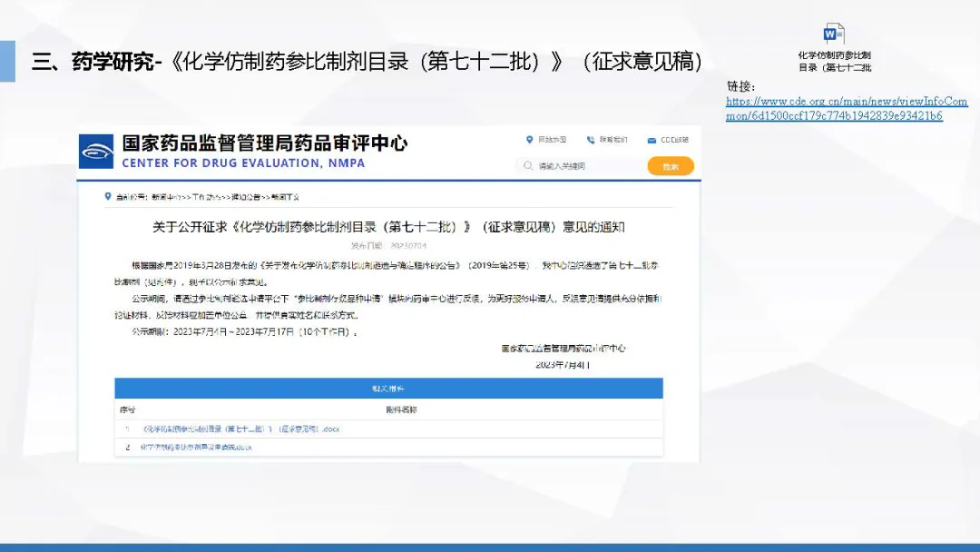The width and height of the screenshot is (980, 552).
Task: Click the magnifier icon in search box
Action: click(528, 166)
